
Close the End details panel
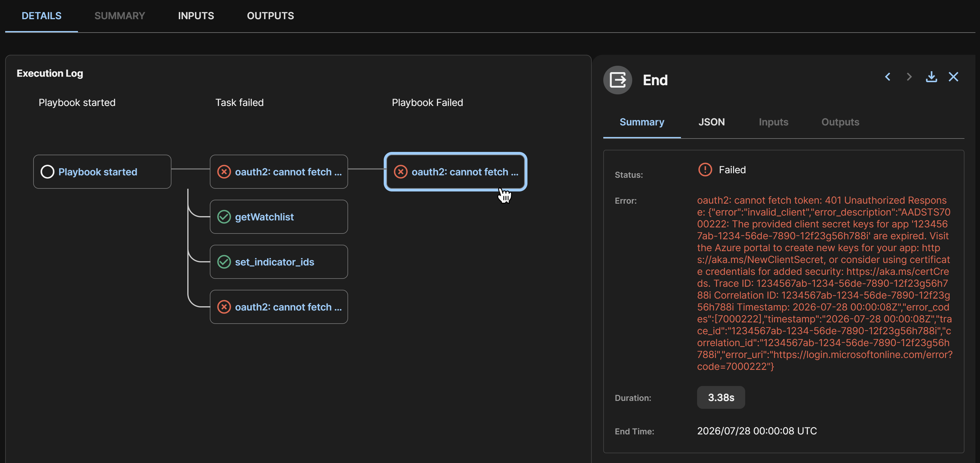pyautogui.click(x=954, y=77)
